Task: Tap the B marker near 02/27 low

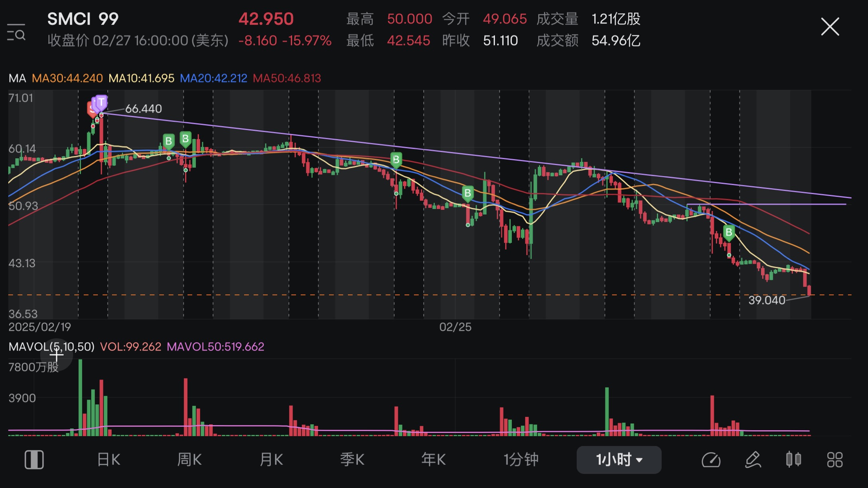Action: (x=729, y=232)
